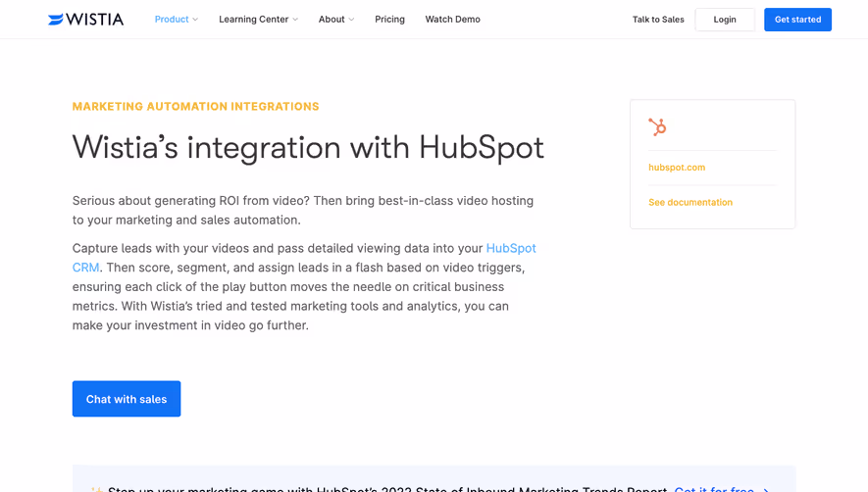Go to the Pricing page
This screenshot has height=492, width=868.
click(x=389, y=20)
